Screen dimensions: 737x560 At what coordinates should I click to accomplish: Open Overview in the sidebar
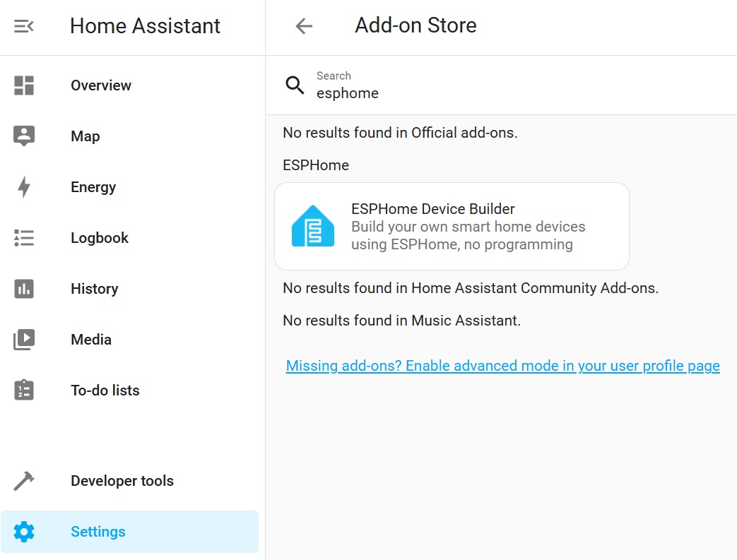pos(130,85)
